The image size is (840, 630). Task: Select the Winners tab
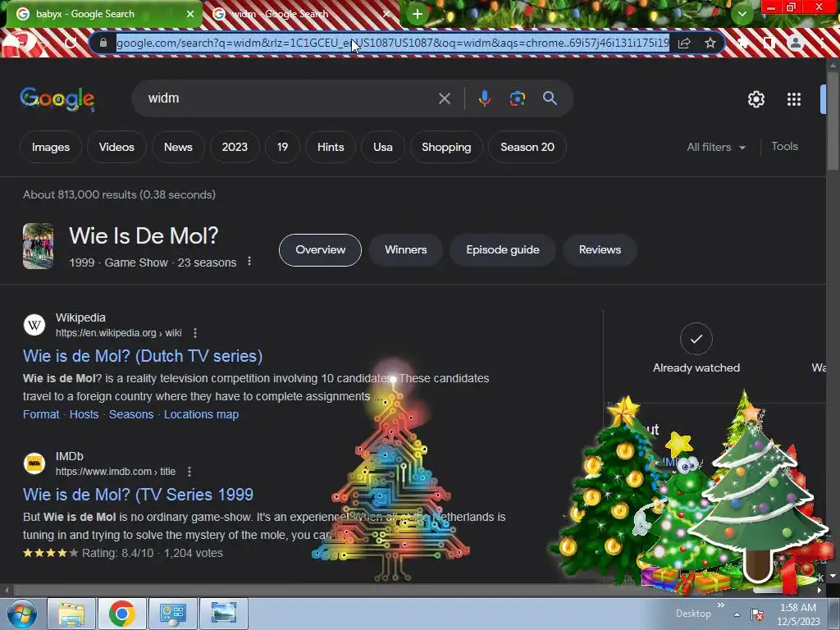[x=405, y=250]
